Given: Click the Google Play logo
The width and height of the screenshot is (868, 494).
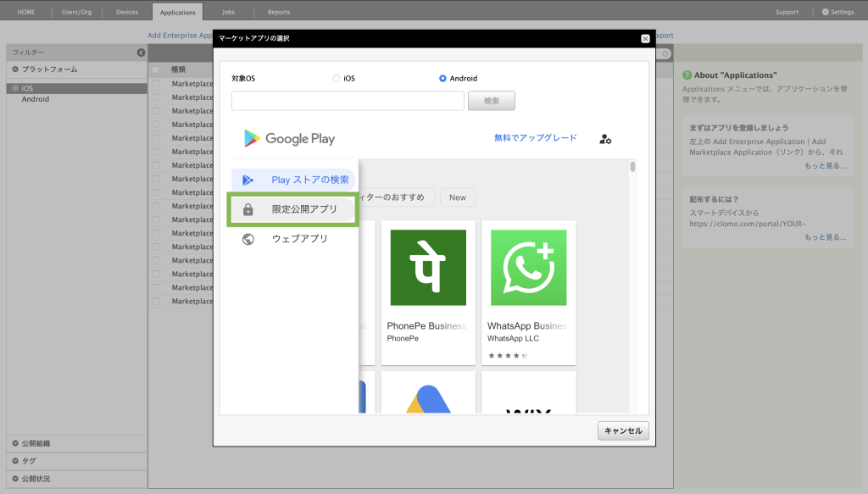Looking at the screenshot, I should tap(289, 139).
